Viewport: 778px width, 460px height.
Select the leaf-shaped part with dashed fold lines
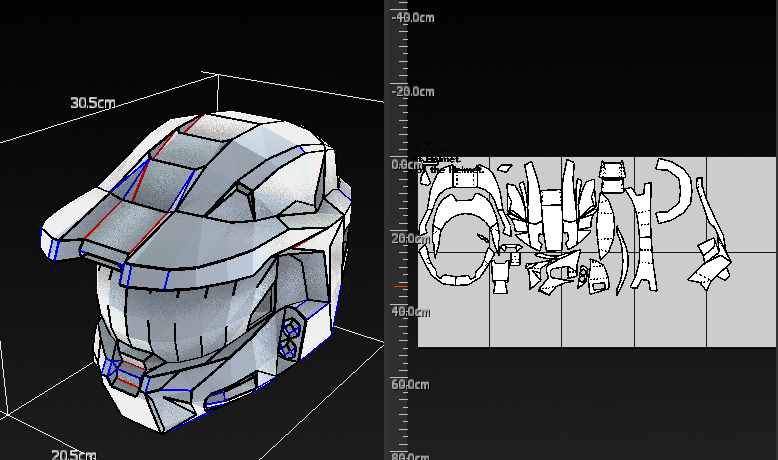606,226
